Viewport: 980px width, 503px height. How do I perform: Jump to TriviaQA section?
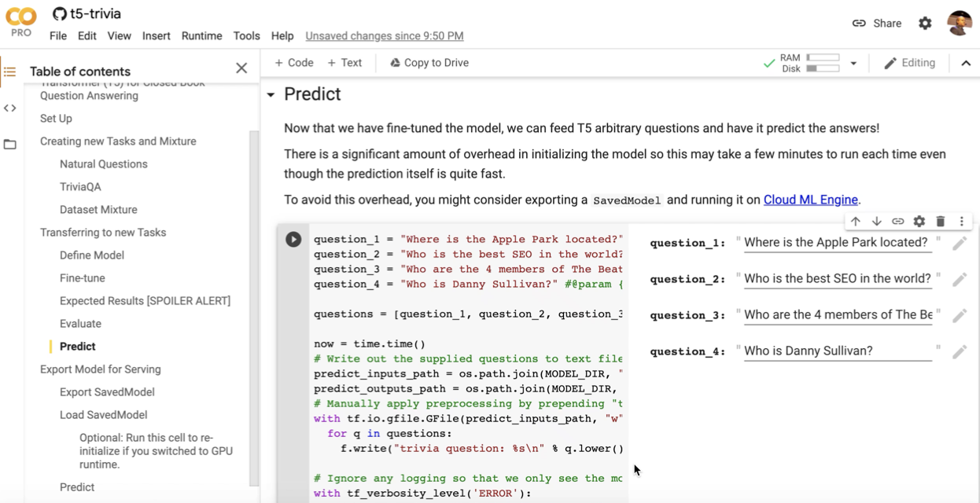(x=80, y=187)
